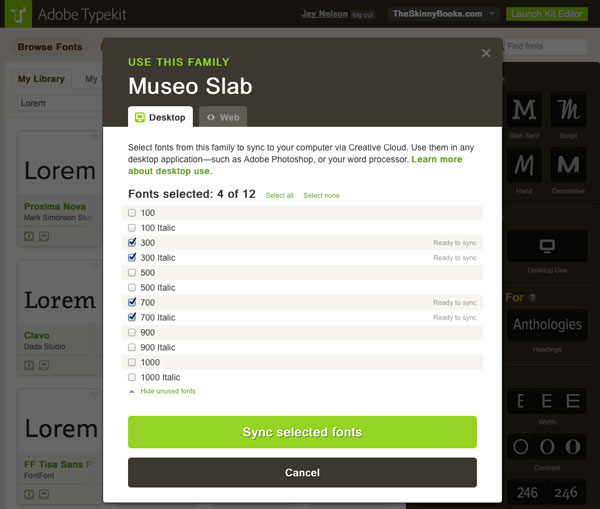Filter by Desktop Use icon
This screenshot has width=600, height=509.
click(x=547, y=246)
